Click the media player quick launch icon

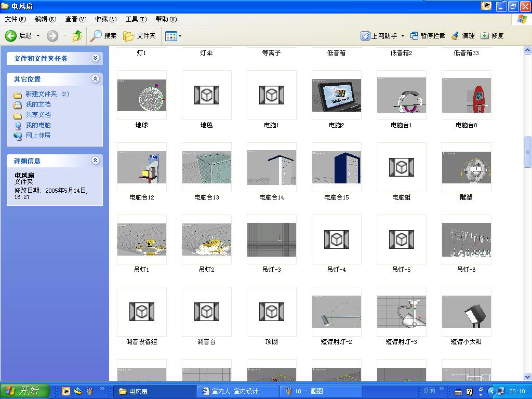click(66, 391)
